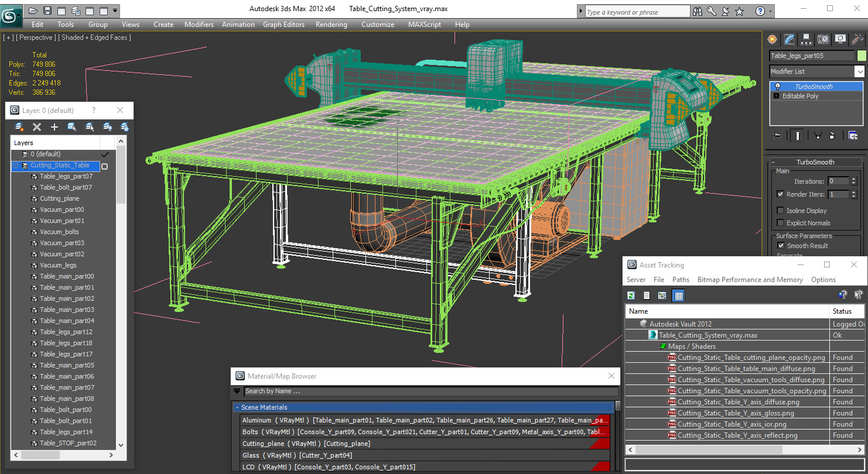
Task: Click the Perspective viewport label
Action: pos(36,37)
